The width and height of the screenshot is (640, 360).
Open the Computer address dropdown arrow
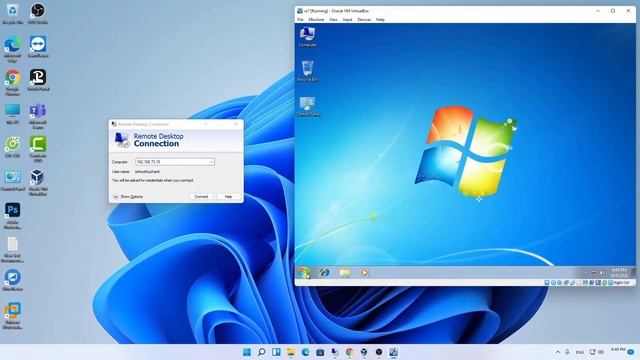pos(211,162)
